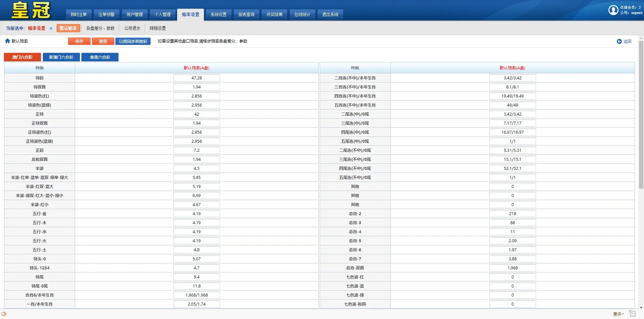Switch to the 报表查询 tab
This screenshot has height=319, width=644.
pos(246,14)
